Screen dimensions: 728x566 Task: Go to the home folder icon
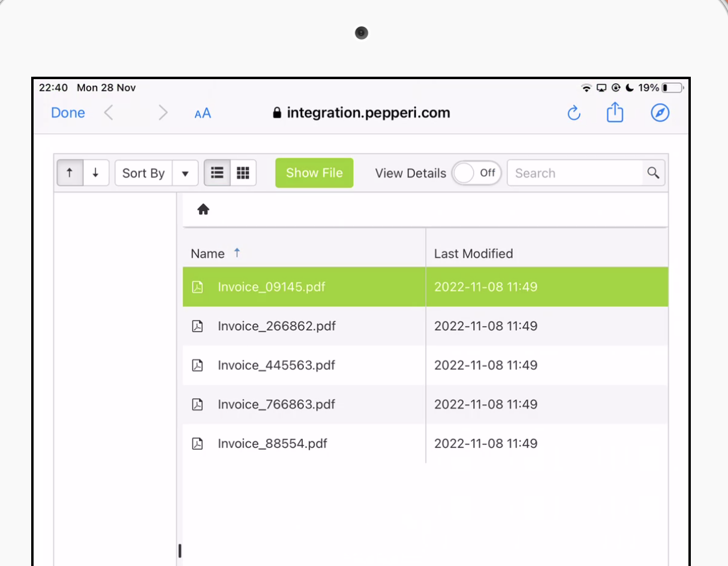203,209
